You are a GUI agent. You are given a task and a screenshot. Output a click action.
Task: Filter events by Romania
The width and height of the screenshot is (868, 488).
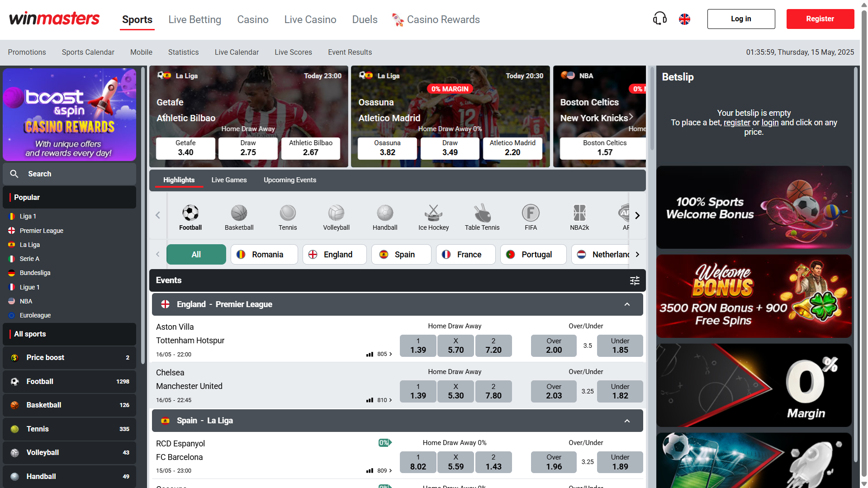point(264,255)
